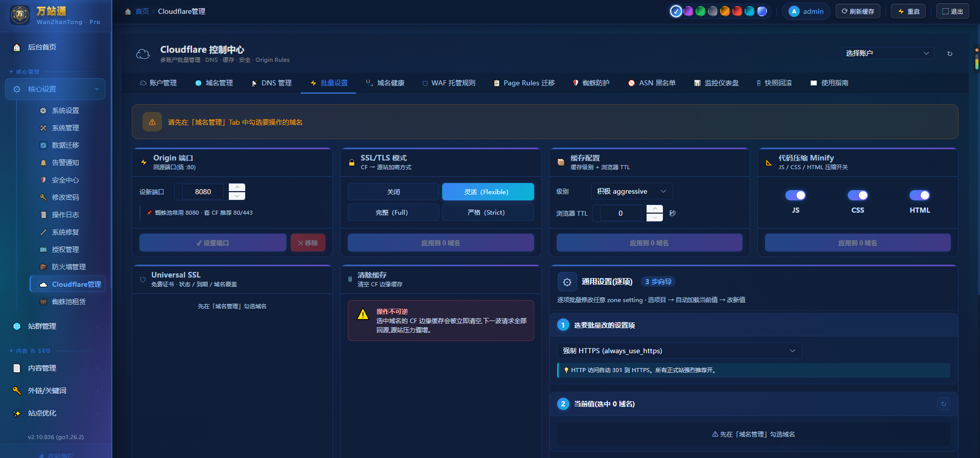Screen dimensions: 980x458
Task: Click the key icon next to 修改密码
Action: tap(43, 197)
